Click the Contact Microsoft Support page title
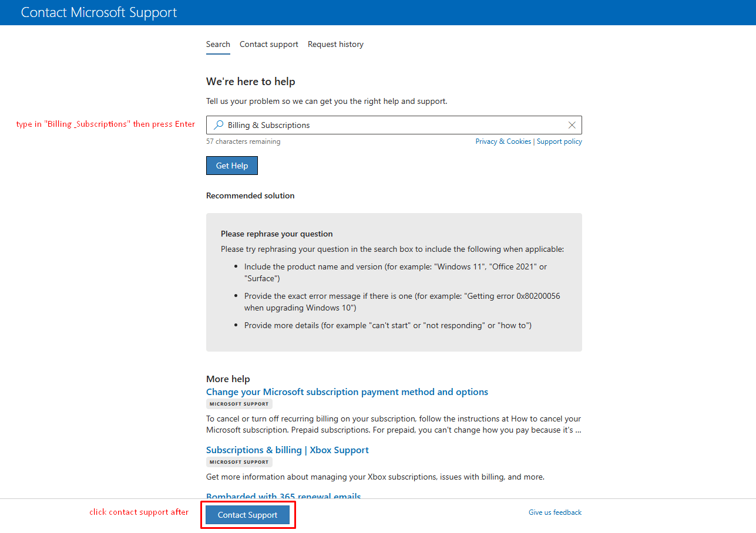 (x=99, y=12)
